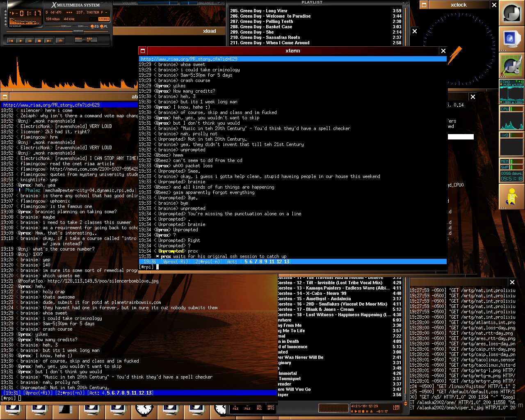The height and width of the screenshot is (420, 525).
Task: Select Blank & Jones - Cream playlist track
Action: [340, 309]
